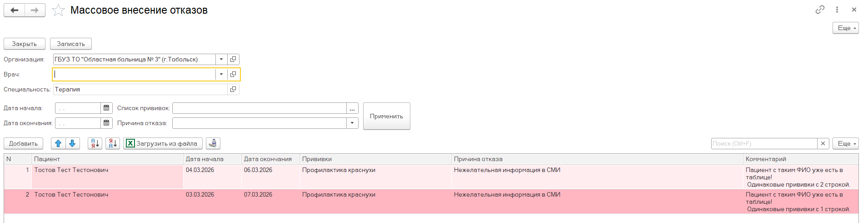Add form to favorites with star icon
868x223 pixels.
click(58, 10)
